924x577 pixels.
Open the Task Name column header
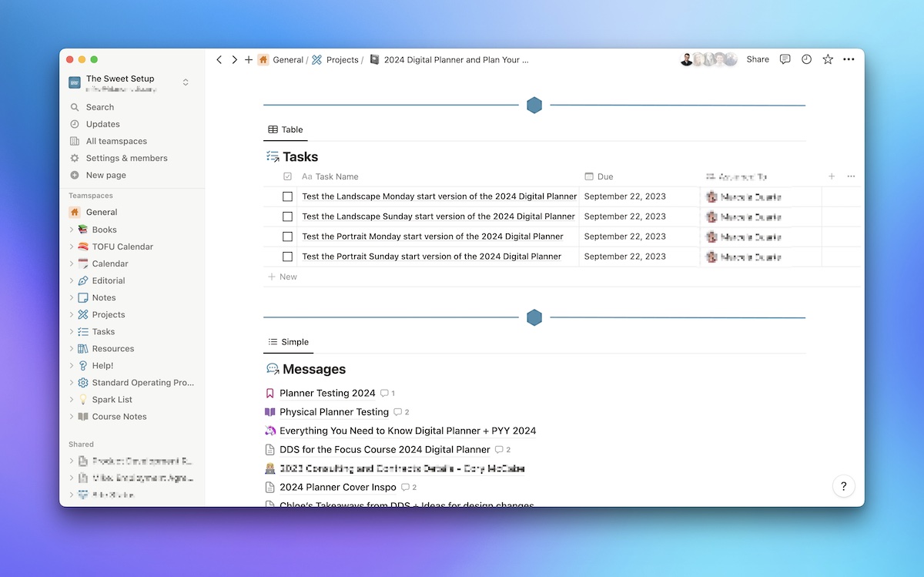pyautogui.click(x=330, y=176)
